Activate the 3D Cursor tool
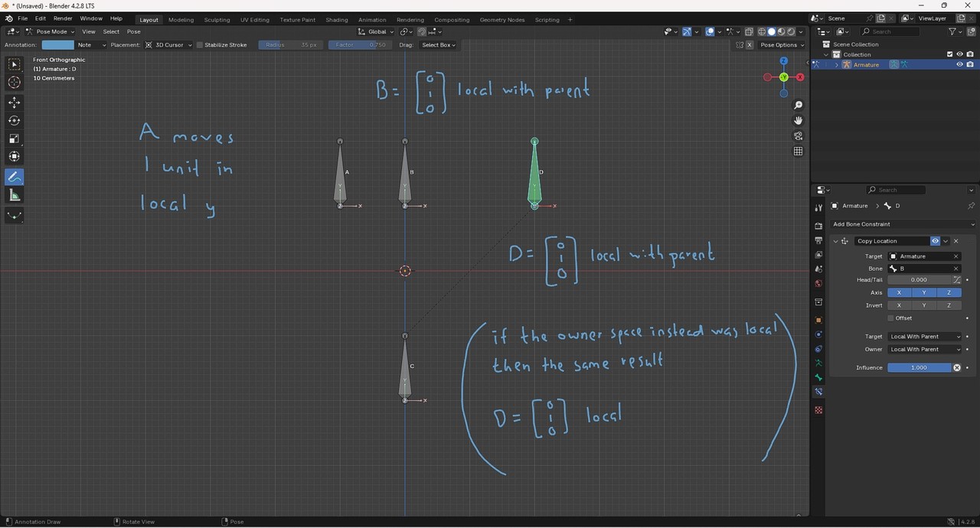The width and height of the screenshot is (980, 528). 15,83
